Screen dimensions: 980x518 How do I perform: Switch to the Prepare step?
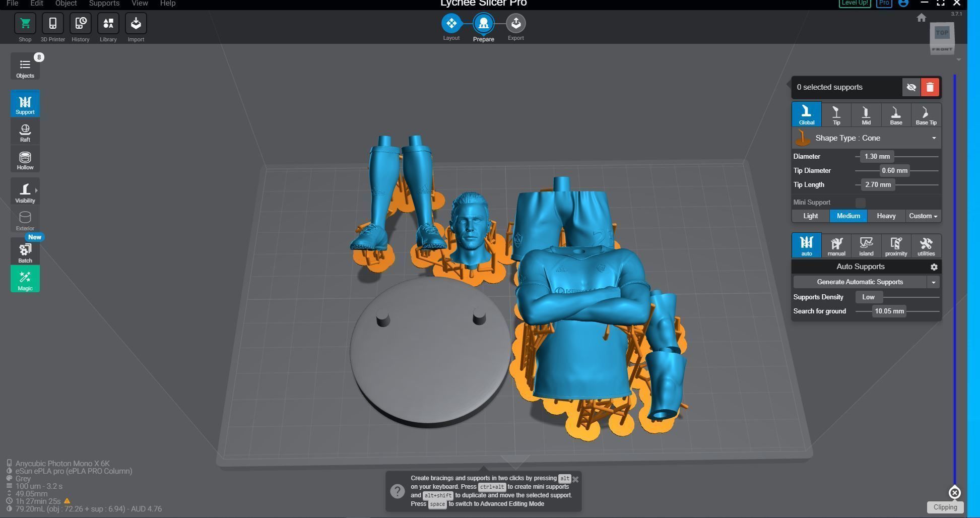tap(483, 24)
